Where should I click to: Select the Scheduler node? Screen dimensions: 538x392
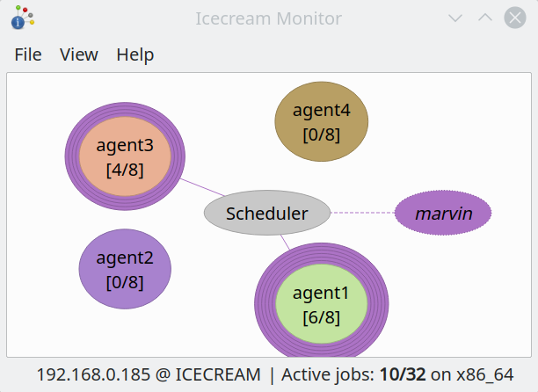pos(266,213)
